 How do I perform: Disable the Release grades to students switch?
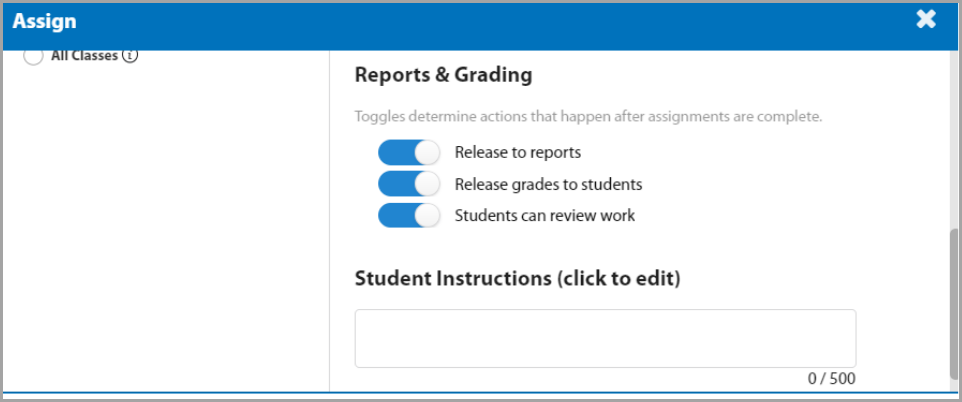pos(409,184)
